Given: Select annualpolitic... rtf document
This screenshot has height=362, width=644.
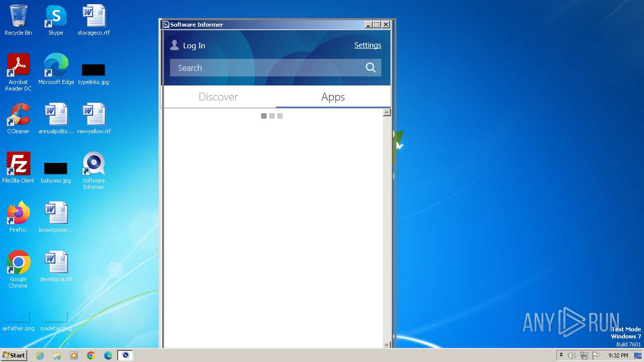Looking at the screenshot, I should (x=56, y=119).
